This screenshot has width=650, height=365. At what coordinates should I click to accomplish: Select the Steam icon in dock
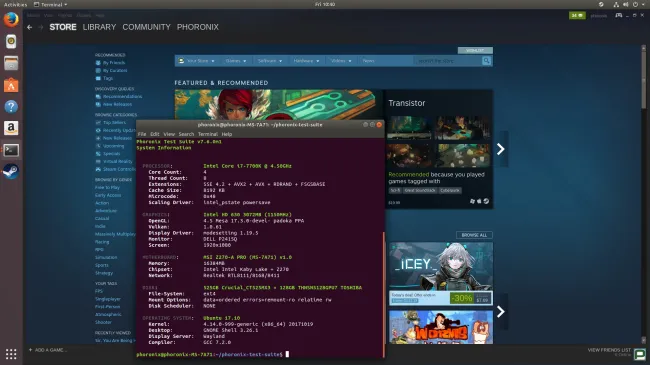coord(11,171)
